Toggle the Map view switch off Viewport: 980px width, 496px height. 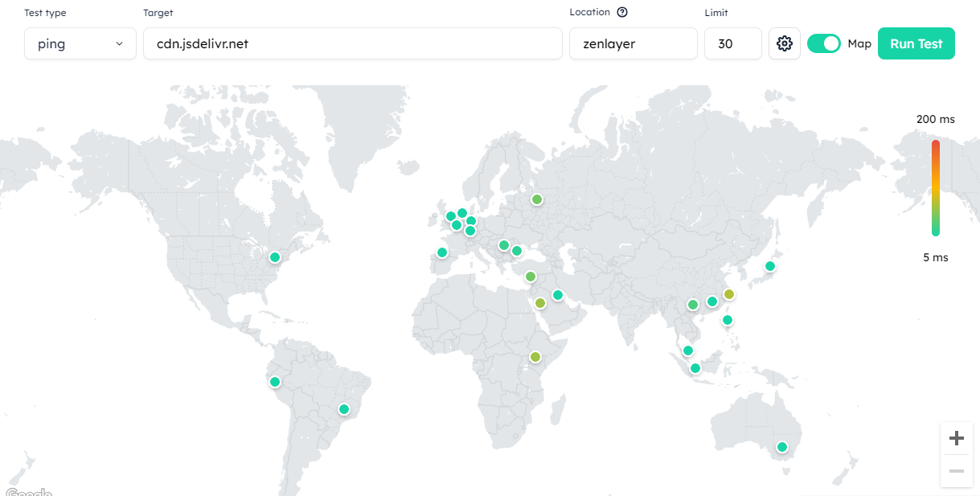(823, 43)
